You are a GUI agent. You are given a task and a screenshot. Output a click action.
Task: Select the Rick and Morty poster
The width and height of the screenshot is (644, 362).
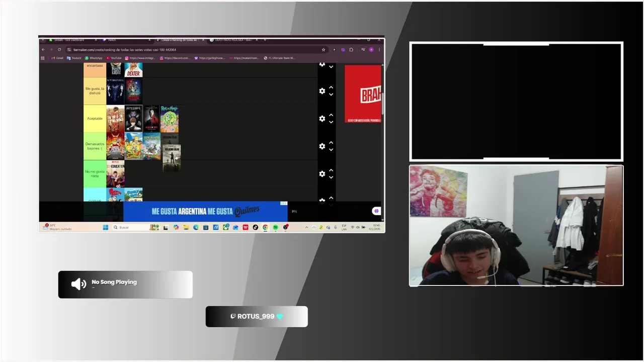coord(170,119)
